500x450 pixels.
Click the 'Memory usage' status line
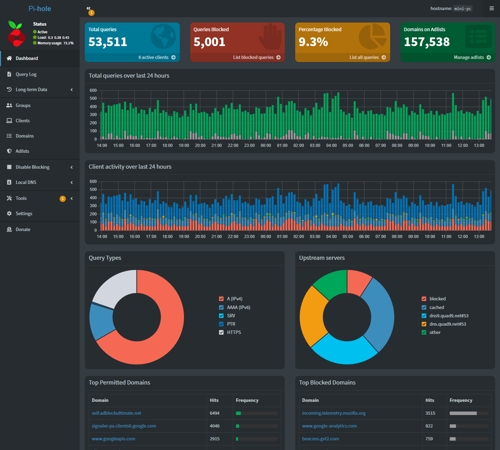[x=53, y=43]
